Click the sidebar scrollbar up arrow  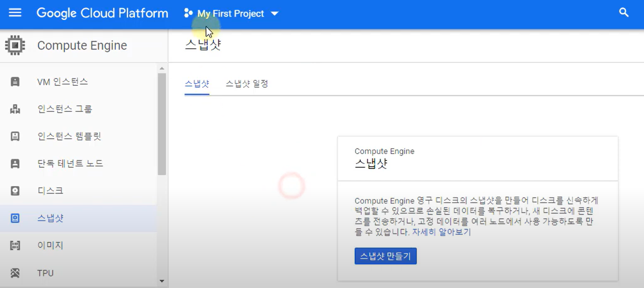(162, 68)
